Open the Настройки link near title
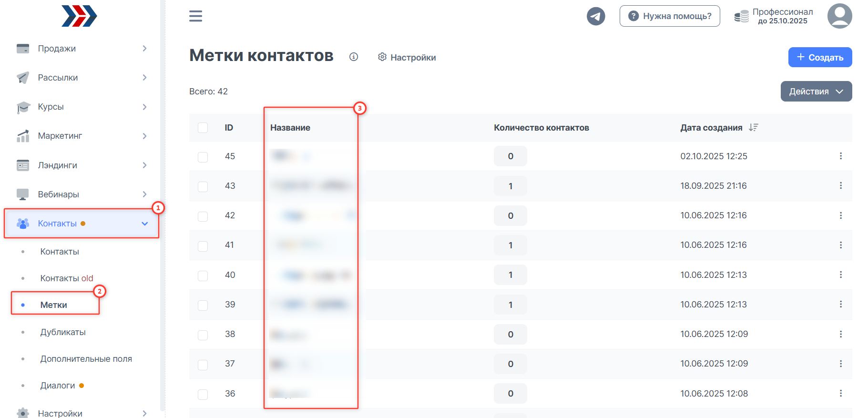The width and height of the screenshot is (868, 418). (407, 57)
